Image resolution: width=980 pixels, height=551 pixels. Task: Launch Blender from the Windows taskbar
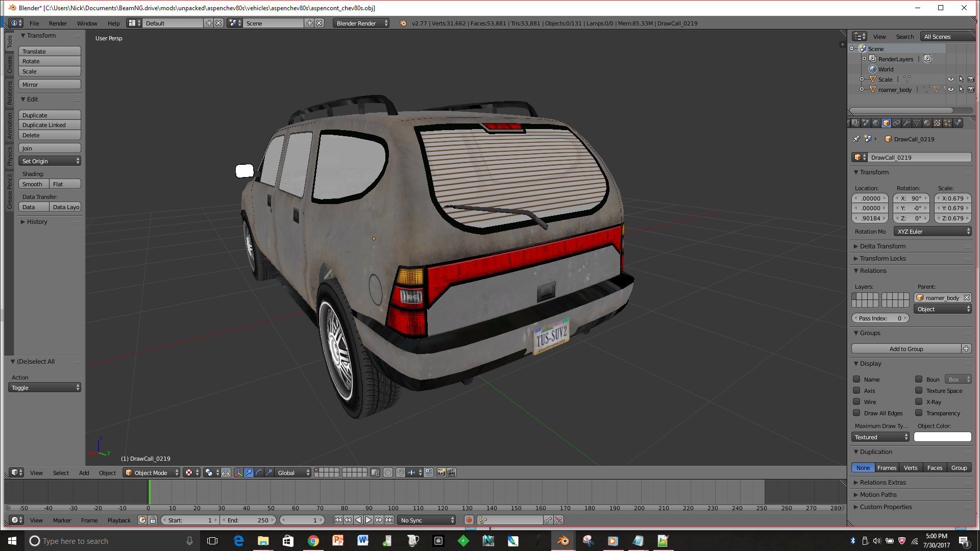click(563, 541)
